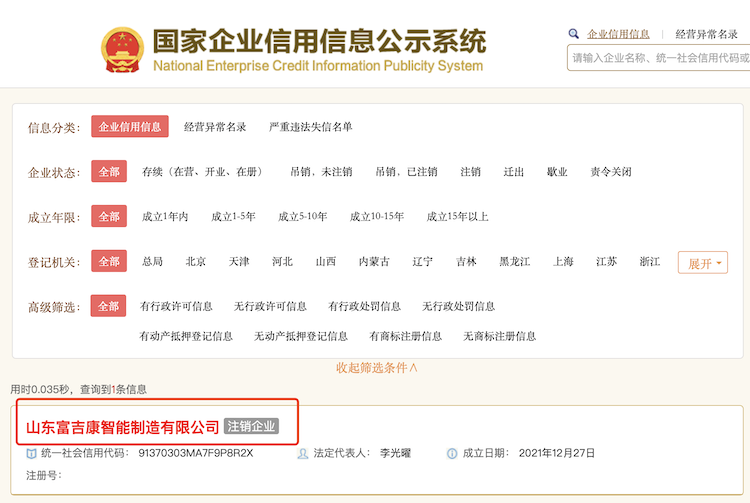750x503 pixels.
Task: Filter by 注销 status
Action: [470, 172]
